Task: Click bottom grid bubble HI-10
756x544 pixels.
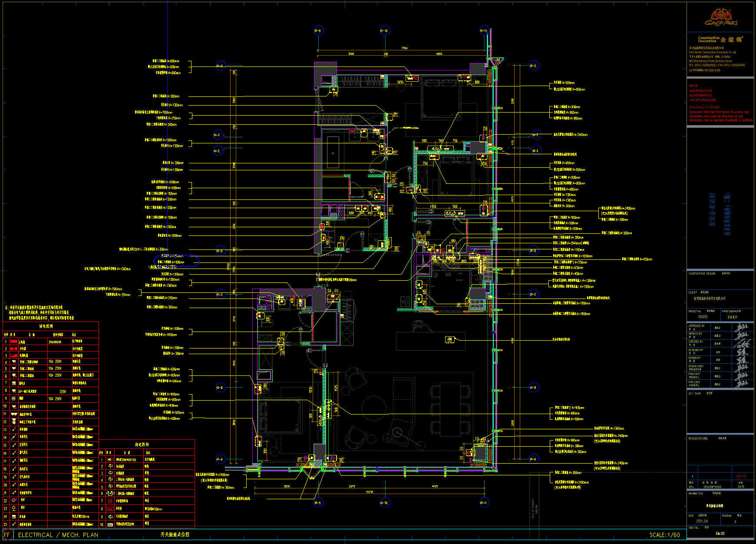Action: pos(384,503)
